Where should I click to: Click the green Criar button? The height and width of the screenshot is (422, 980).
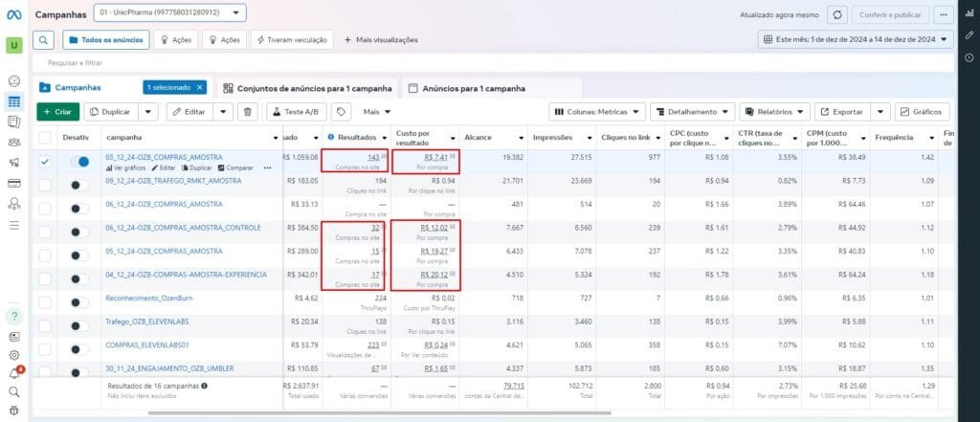coord(58,112)
